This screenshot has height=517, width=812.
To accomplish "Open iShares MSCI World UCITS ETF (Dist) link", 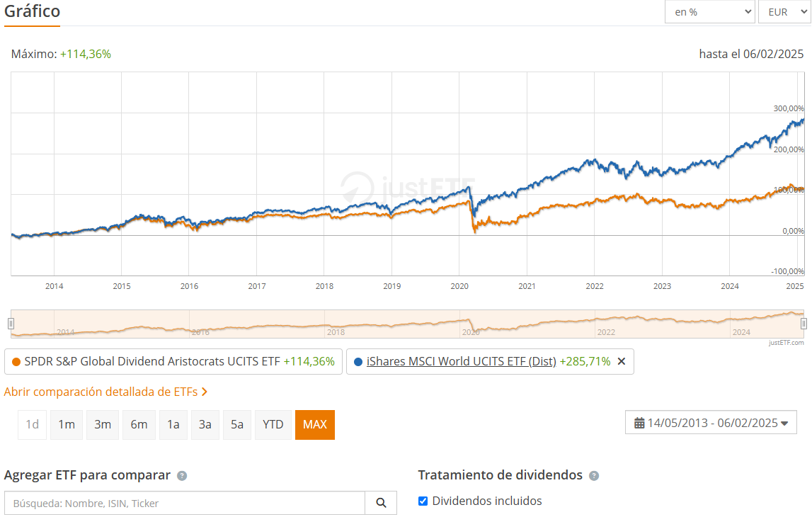I will [x=461, y=362].
